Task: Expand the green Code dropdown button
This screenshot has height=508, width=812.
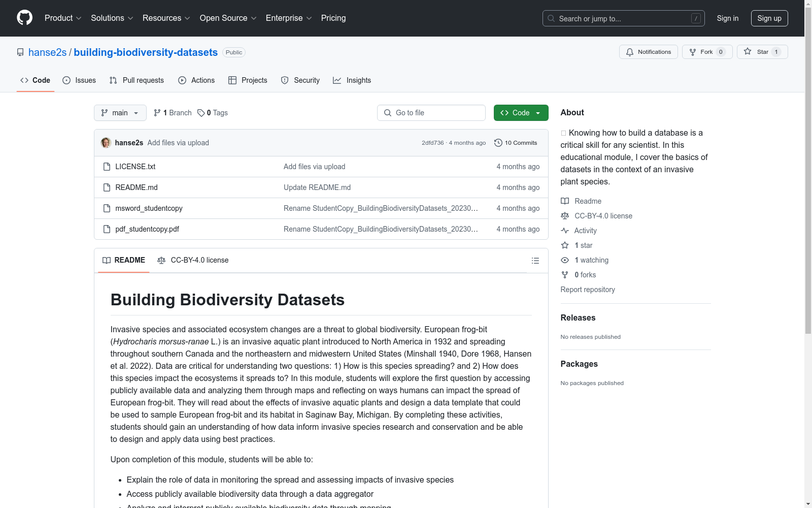Action: coord(521,113)
